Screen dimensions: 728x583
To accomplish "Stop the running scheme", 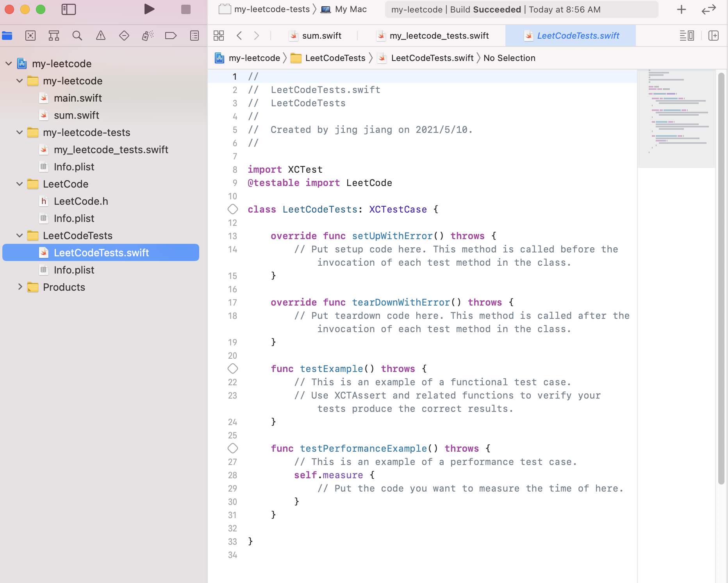I will pyautogui.click(x=186, y=9).
